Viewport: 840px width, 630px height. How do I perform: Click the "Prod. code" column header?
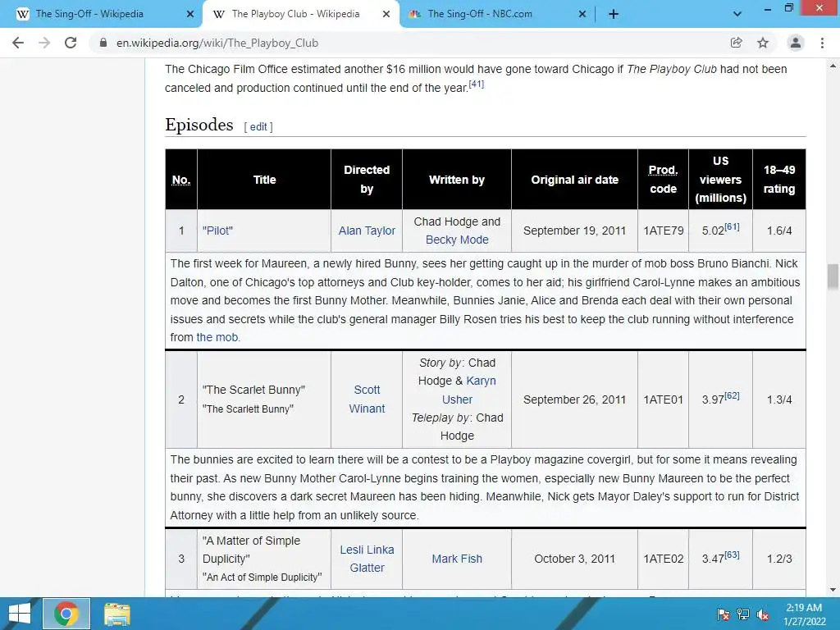coord(663,180)
